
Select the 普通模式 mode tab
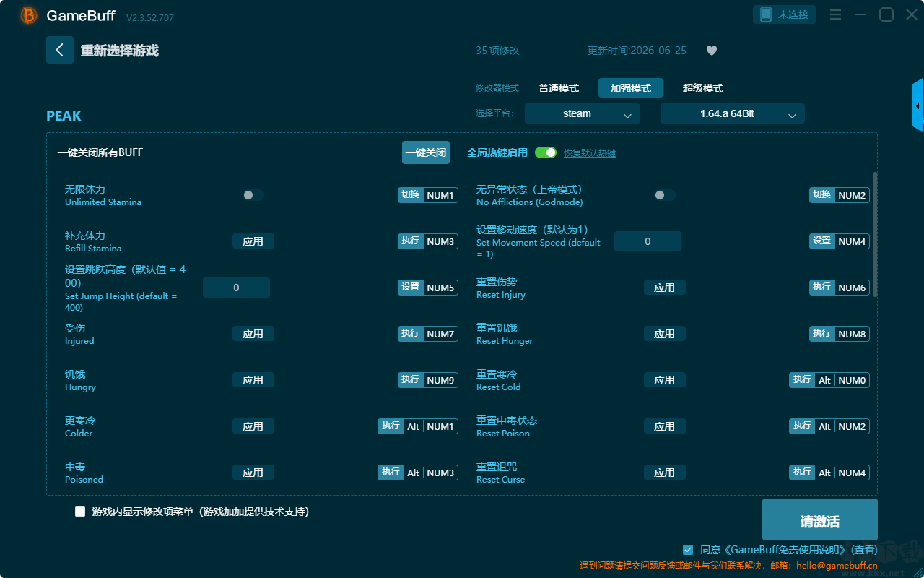point(559,88)
